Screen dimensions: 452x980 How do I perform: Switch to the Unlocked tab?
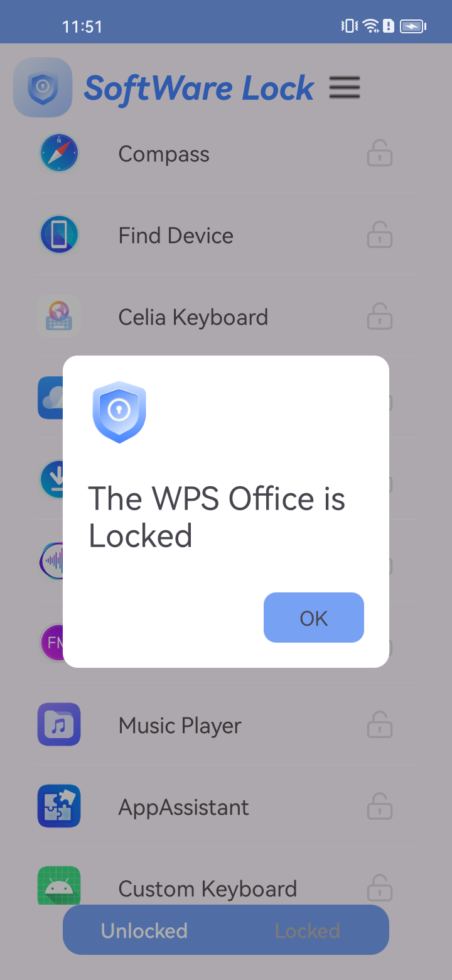(144, 930)
